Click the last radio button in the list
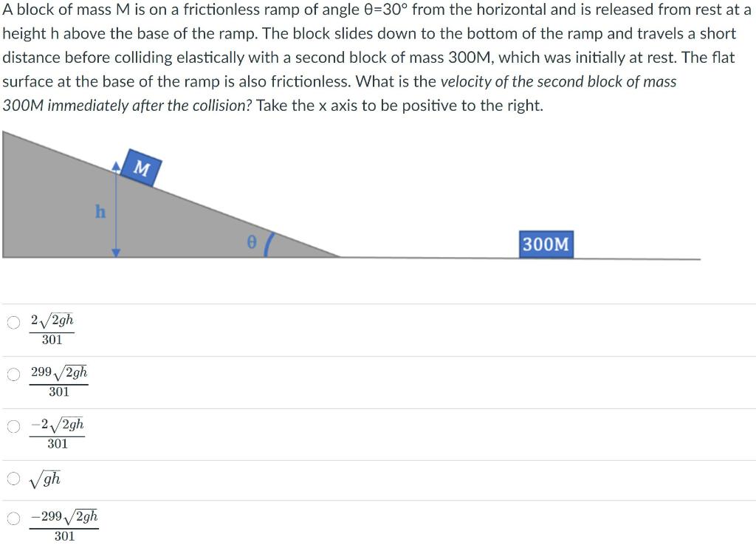The height and width of the screenshot is (545, 756). [13, 519]
